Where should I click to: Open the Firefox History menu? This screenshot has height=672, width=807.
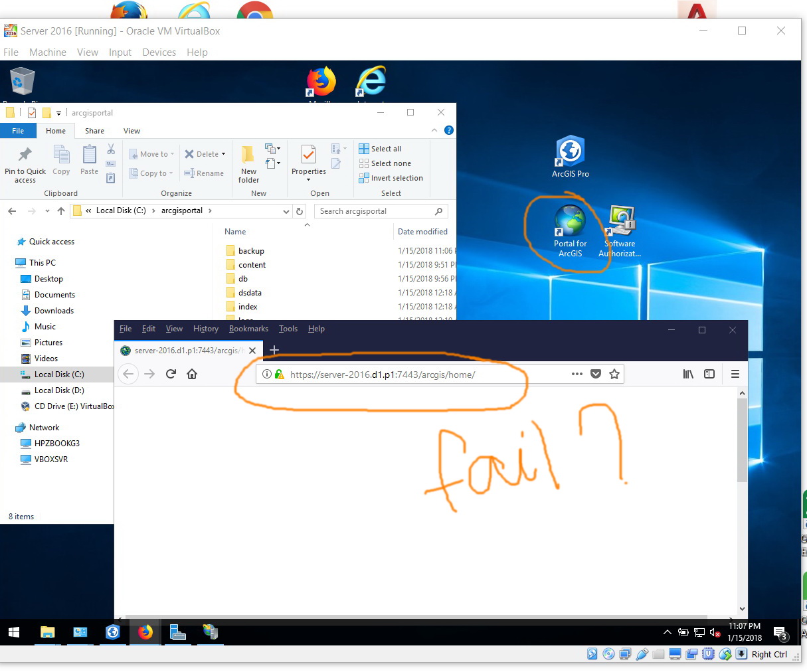pyautogui.click(x=205, y=329)
